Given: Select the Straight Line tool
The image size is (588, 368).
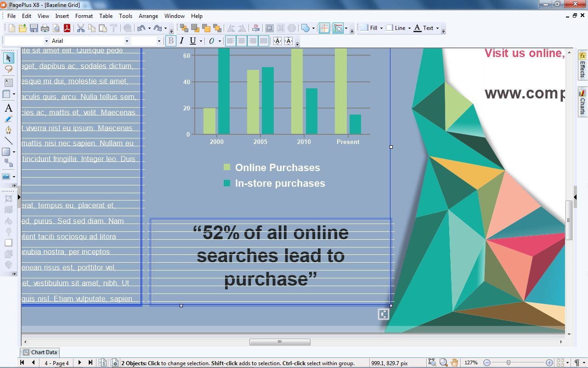Looking at the screenshot, I should point(8,141).
